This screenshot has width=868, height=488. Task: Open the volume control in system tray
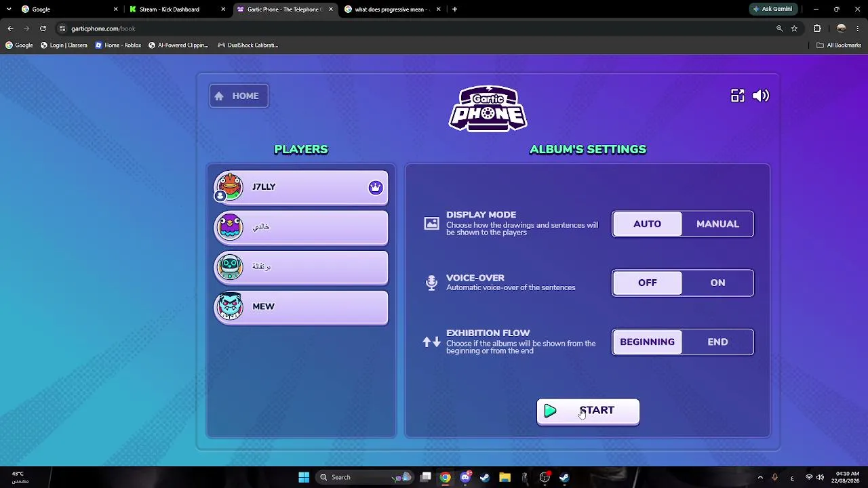(820, 477)
